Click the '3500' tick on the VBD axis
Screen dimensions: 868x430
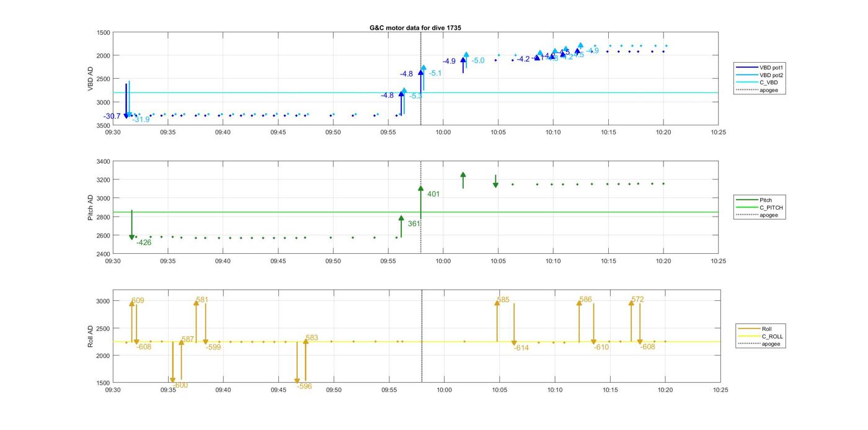tap(103, 125)
